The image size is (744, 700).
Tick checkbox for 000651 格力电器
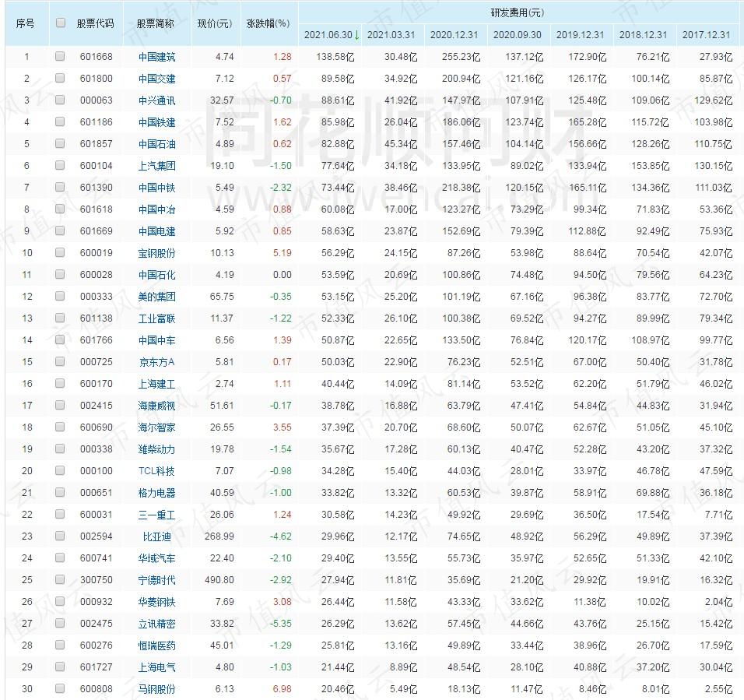click(x=60, y=492)
